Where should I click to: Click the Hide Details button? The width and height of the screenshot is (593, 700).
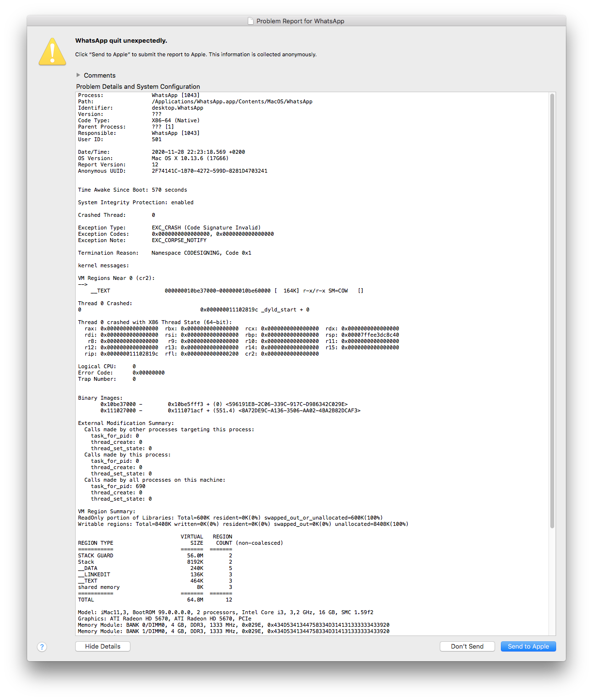point(103,647)
